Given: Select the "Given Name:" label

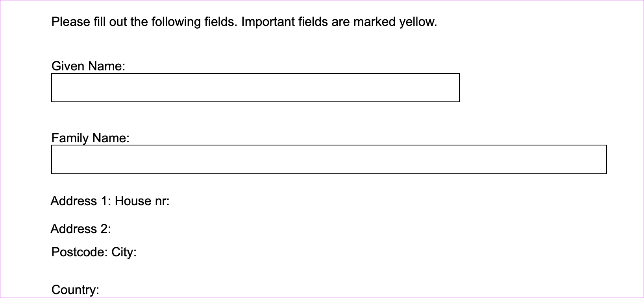Looking at the screenshot, I should (x=88, y=66).
